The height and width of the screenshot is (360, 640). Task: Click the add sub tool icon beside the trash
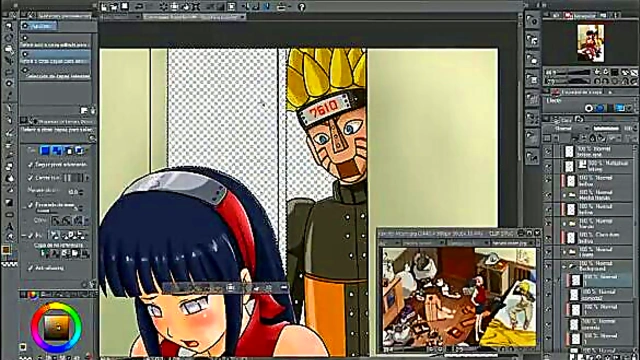[x=84, y=111]
